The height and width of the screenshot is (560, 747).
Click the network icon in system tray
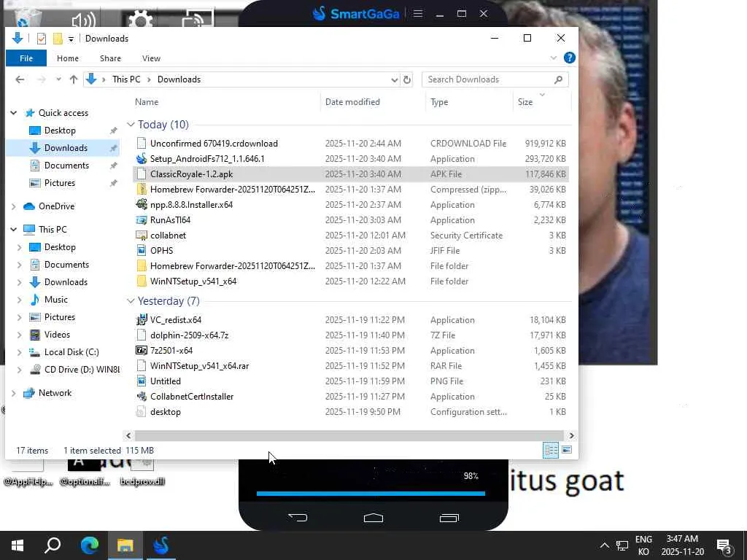pos(622,545)
